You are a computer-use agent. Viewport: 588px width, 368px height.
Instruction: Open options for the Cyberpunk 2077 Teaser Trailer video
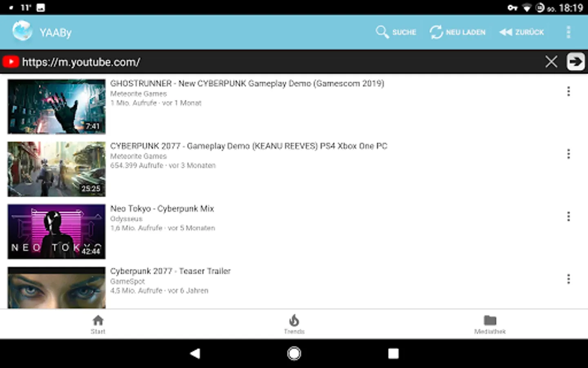point(568,279)
